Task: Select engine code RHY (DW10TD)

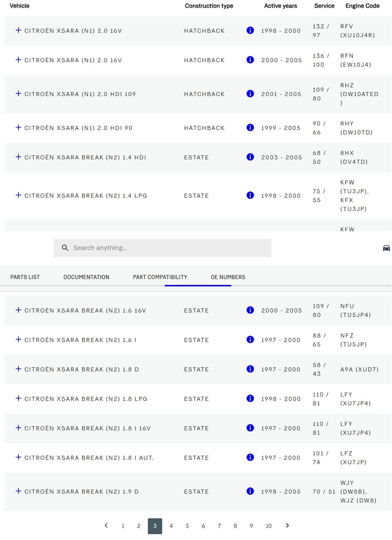Action: (356, 128)
